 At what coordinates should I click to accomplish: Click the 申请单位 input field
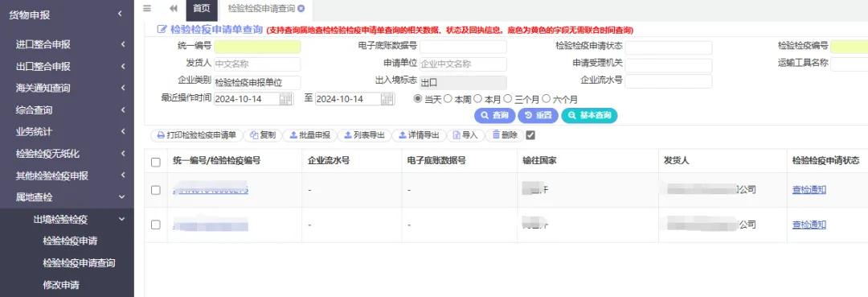[x=463, y=64]
